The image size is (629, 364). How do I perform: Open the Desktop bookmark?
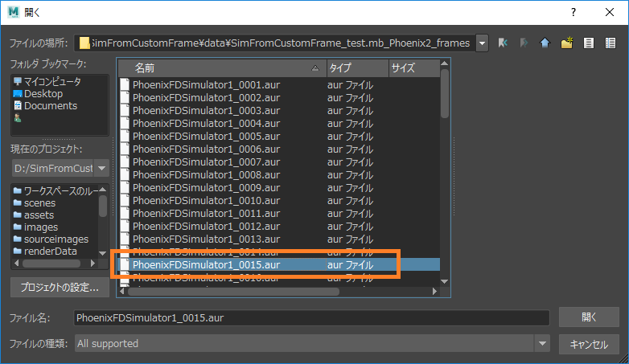(x=38, y=94)
